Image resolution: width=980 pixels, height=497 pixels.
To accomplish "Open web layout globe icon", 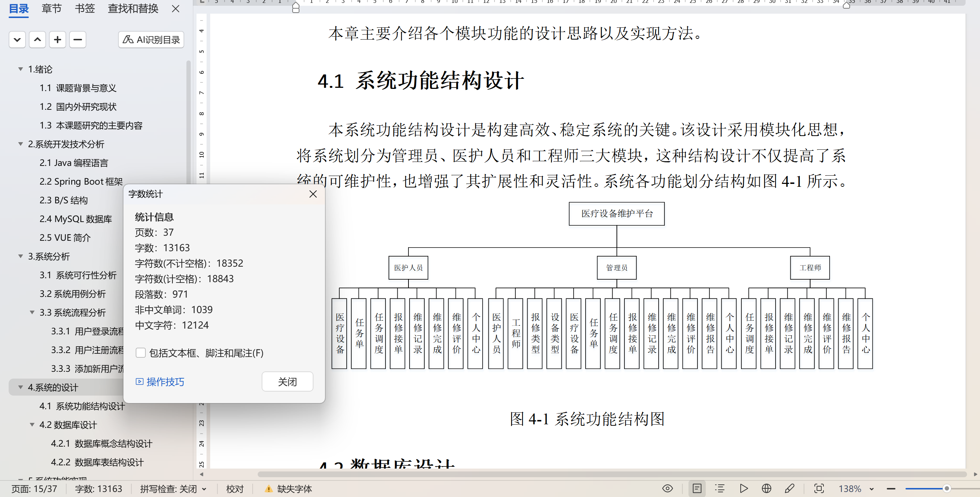I will (x=767, y=488).
